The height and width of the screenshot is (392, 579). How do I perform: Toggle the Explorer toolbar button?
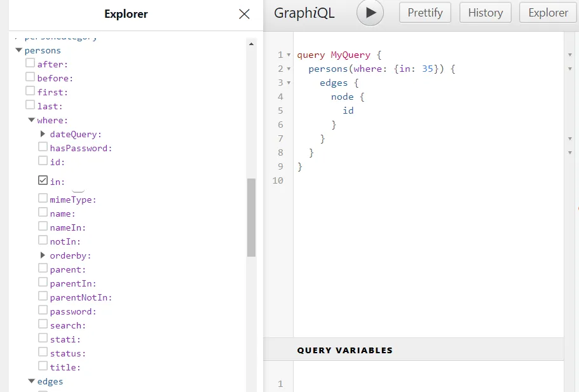548,13
